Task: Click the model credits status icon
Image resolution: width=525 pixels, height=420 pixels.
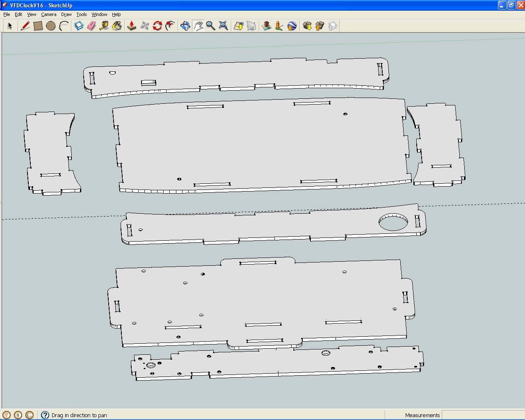Action: [x=18, y=415]
